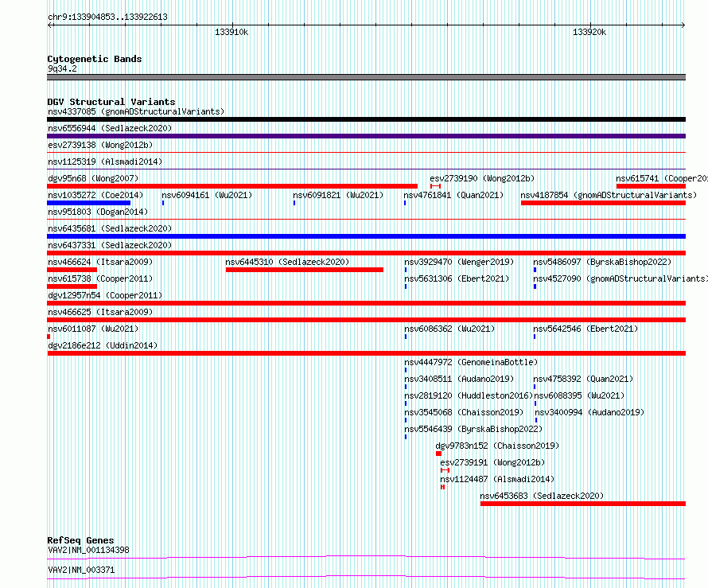Click the 9q34.2 band label

62,68
